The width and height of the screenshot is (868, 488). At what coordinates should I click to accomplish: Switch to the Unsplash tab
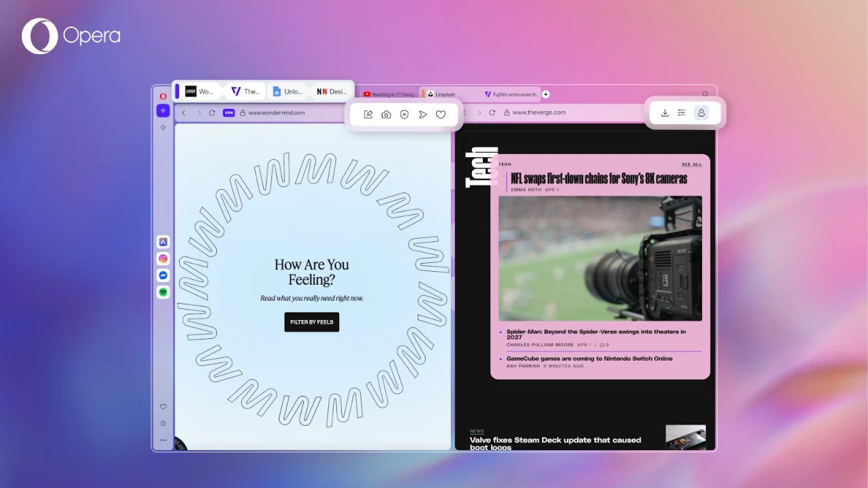446,94
